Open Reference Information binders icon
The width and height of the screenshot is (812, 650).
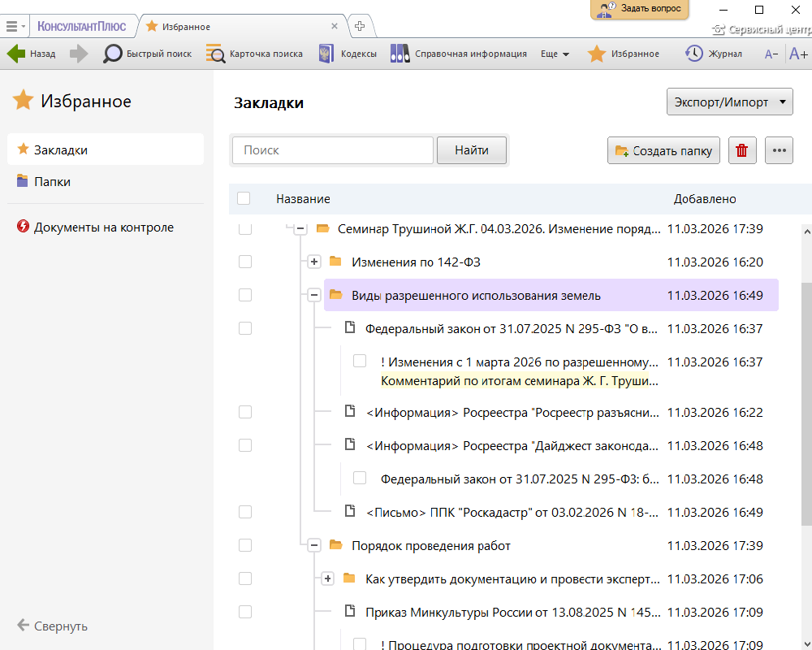(x=400, y=54)
